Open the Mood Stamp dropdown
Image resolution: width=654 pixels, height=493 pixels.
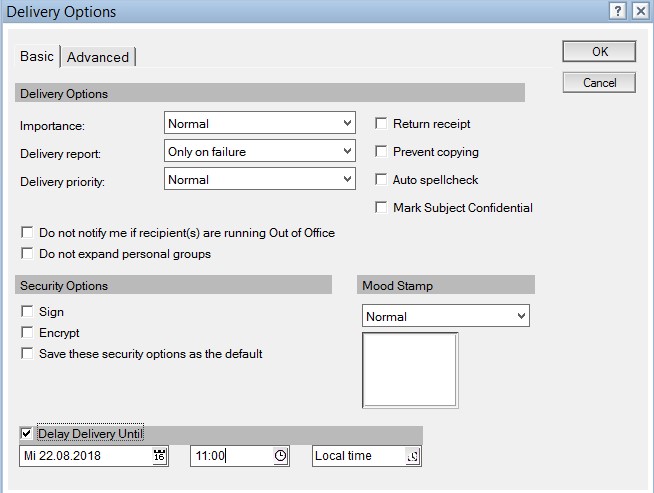520,316
